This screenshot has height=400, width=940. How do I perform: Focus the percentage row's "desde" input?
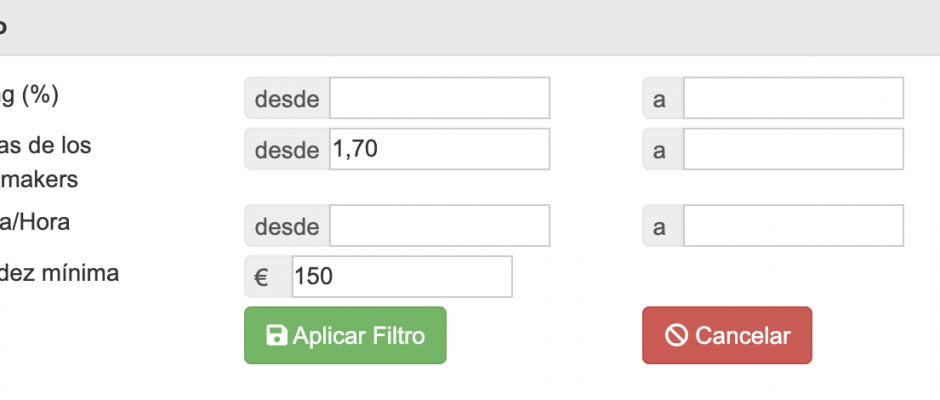pyautogui.click(x=439, y=98)
